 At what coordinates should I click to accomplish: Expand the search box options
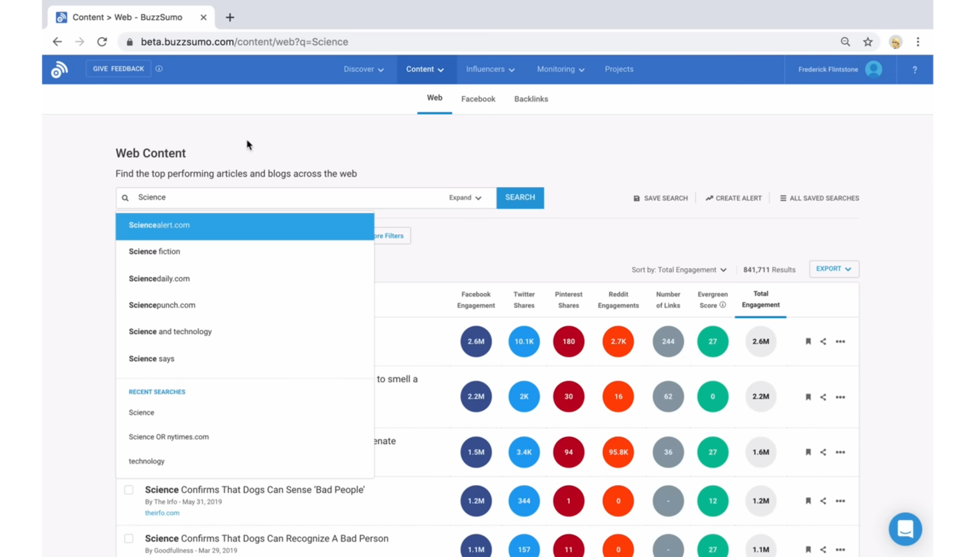pyautogui.click(x=465, y=198)
